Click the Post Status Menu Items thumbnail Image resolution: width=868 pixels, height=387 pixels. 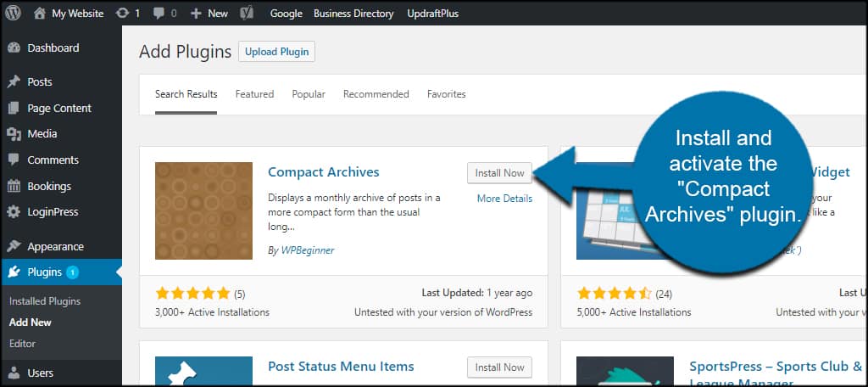pos(203,370)
